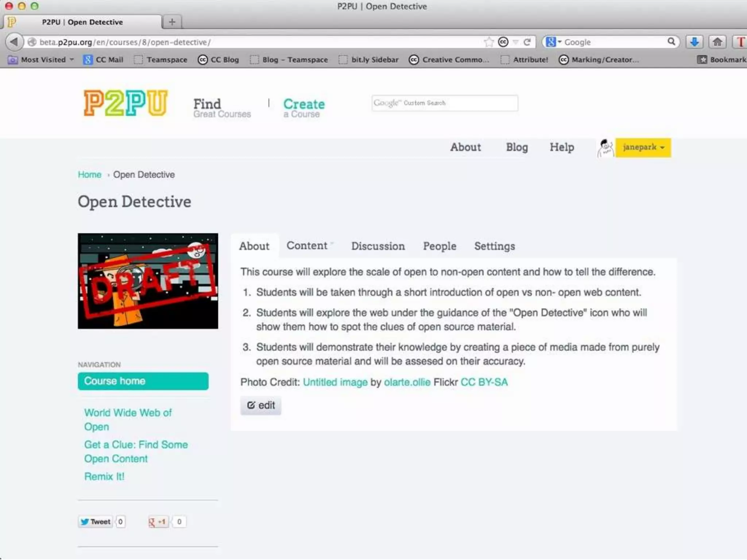The height and width of the screenshot is (560, 747).
Task: Click the reload page icon
Action: point(527,42)
